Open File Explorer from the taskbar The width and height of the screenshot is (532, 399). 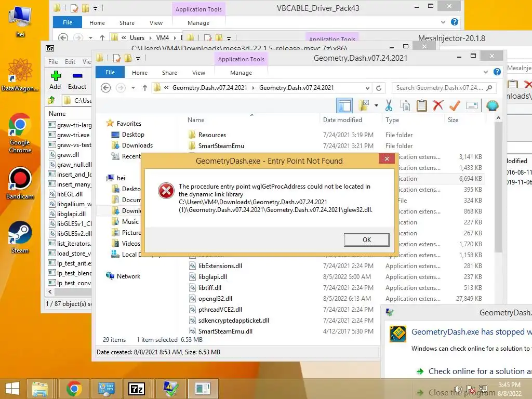tap(39, 389)
